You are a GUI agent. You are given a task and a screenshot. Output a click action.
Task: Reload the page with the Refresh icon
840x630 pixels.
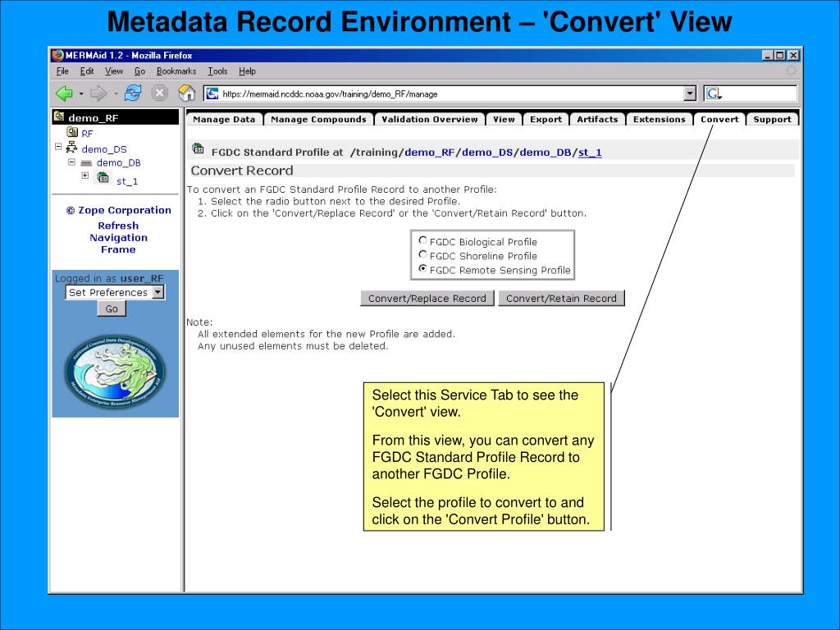point(132,94)
